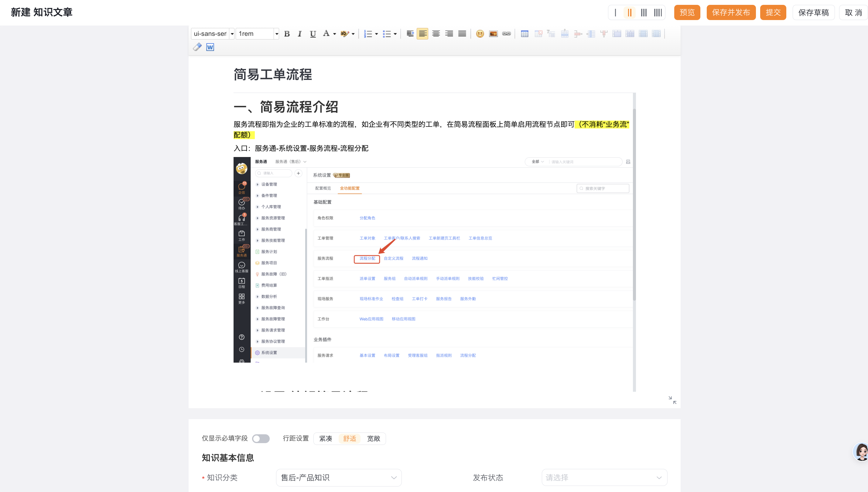The image size is (868, 492).
Task: Open the font color dropdown arrow
Action: click(334, 34)
